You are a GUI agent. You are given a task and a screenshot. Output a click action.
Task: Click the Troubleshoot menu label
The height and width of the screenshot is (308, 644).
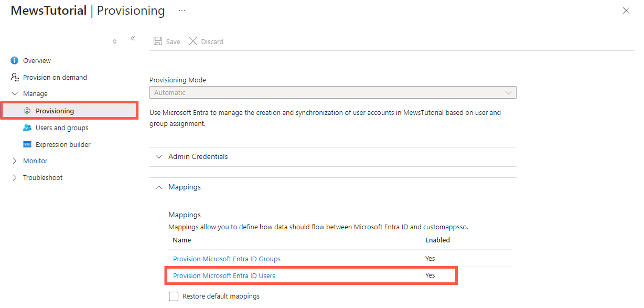(42, 178)
